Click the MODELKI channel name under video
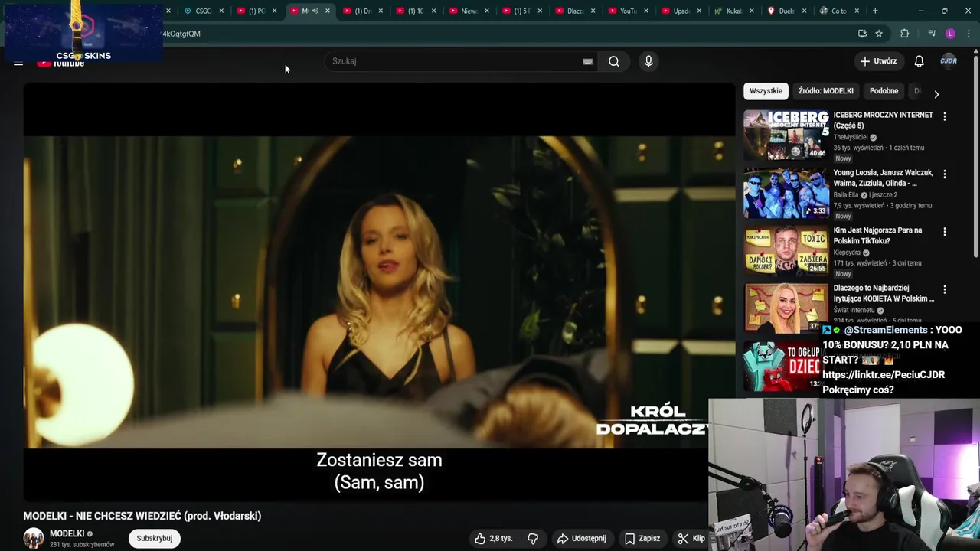 coord(67,533)
